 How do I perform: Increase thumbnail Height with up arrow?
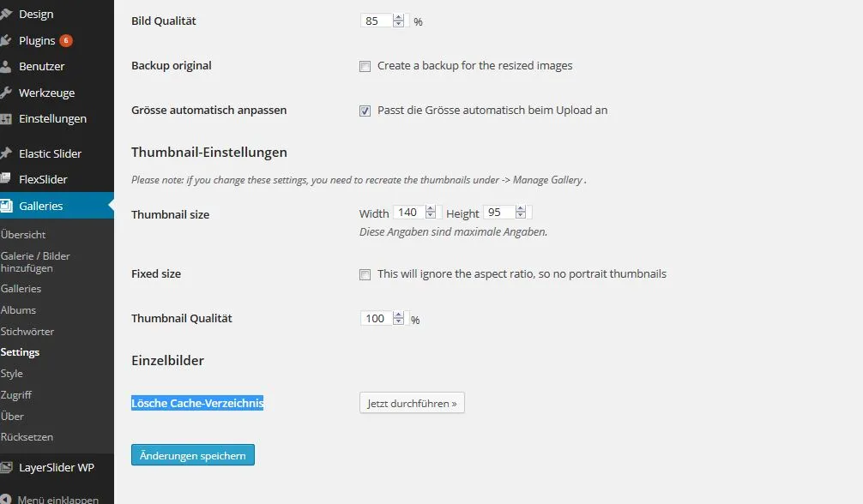click(521, 208)
